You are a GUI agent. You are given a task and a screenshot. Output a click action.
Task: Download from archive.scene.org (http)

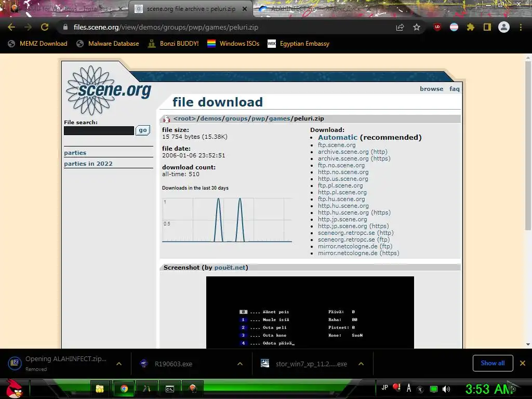(x=353, y=152)
